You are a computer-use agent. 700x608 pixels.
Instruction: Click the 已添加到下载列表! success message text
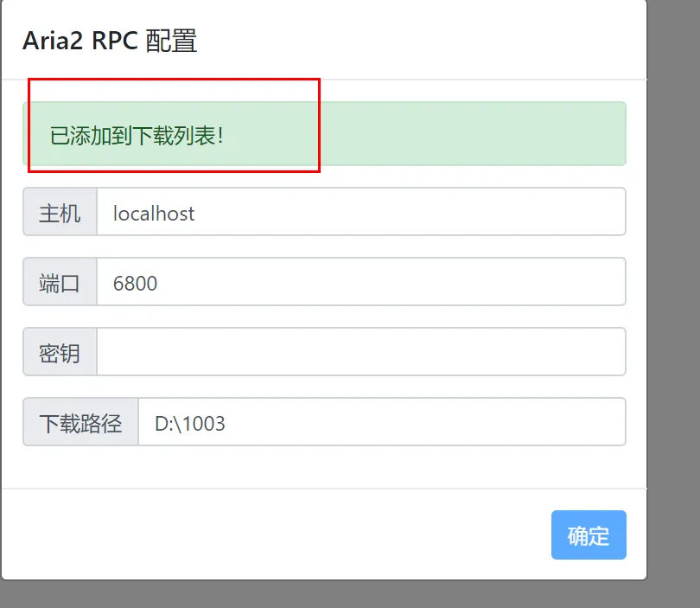tap(137, 136)
